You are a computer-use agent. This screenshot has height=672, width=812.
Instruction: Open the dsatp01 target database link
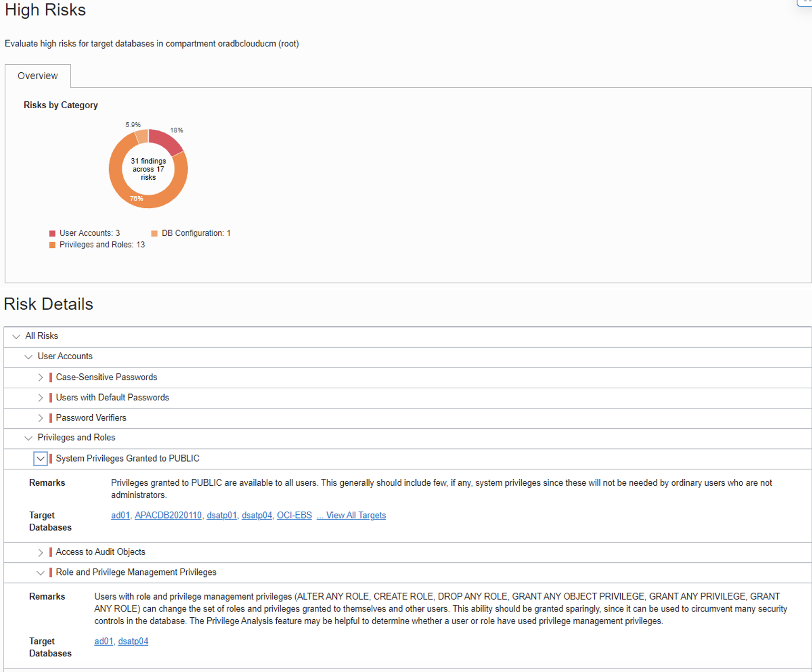coord(221,515)
